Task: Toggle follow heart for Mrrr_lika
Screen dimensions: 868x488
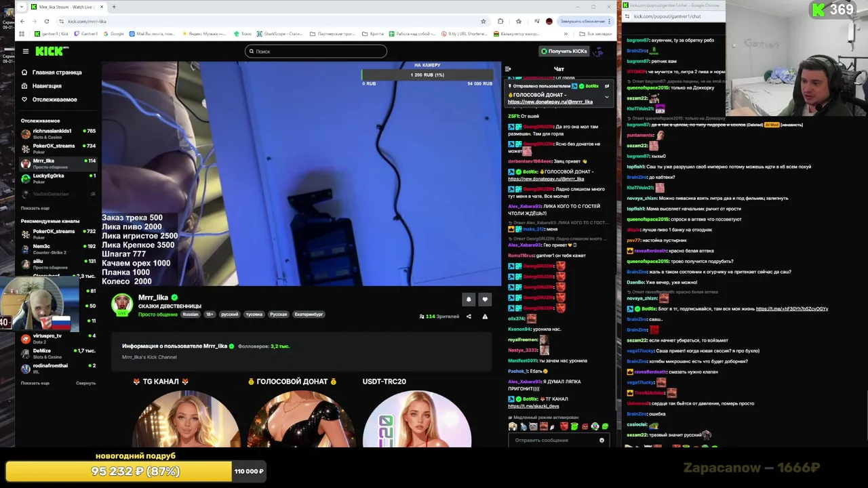Action: 485,299
